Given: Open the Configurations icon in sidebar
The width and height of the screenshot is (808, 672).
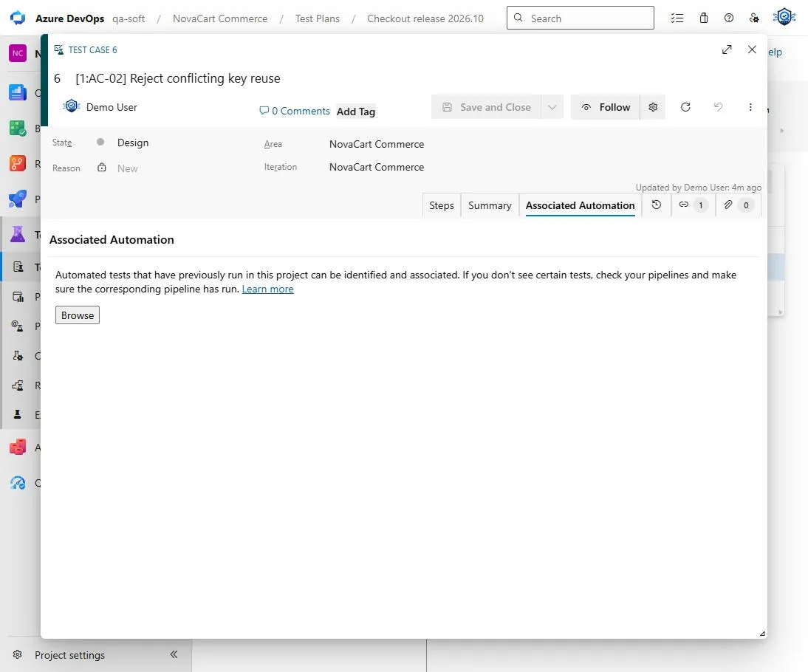Looking at the screenshot, I should point(18,356).
